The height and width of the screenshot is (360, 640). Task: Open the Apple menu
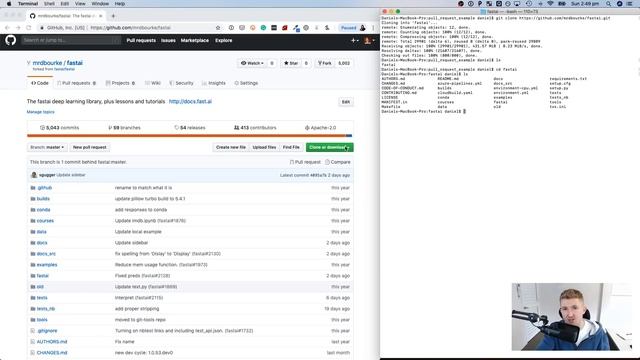[9, 4]
